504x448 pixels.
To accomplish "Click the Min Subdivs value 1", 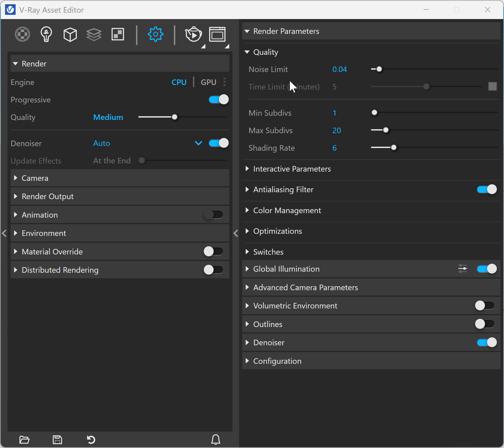I will pos(335,113).
